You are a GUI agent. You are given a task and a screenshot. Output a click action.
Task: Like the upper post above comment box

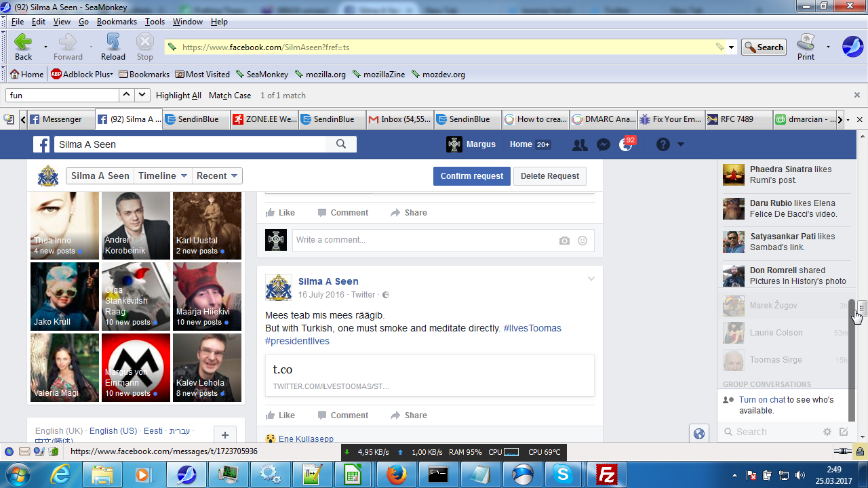pyautogui.click(x=280, y=213)
